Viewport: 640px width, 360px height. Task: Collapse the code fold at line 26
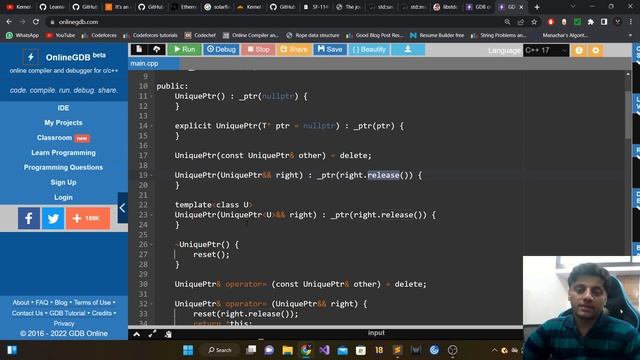[151, 244]
